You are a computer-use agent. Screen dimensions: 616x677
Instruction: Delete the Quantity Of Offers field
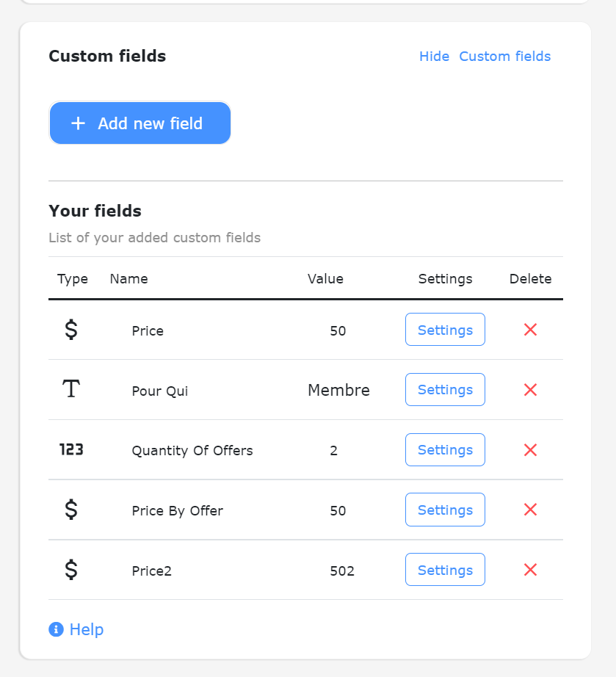coord(530,450)
